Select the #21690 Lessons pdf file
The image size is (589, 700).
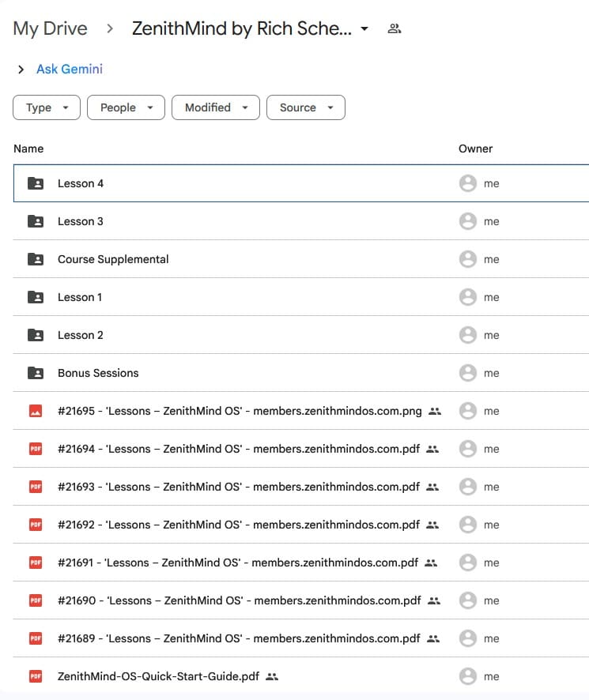(x=239, y=600)
